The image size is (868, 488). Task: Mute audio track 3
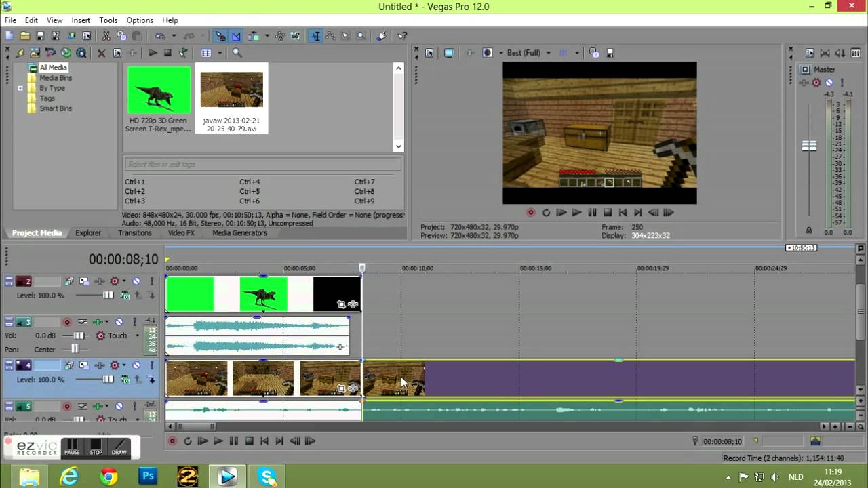point(119,322)
